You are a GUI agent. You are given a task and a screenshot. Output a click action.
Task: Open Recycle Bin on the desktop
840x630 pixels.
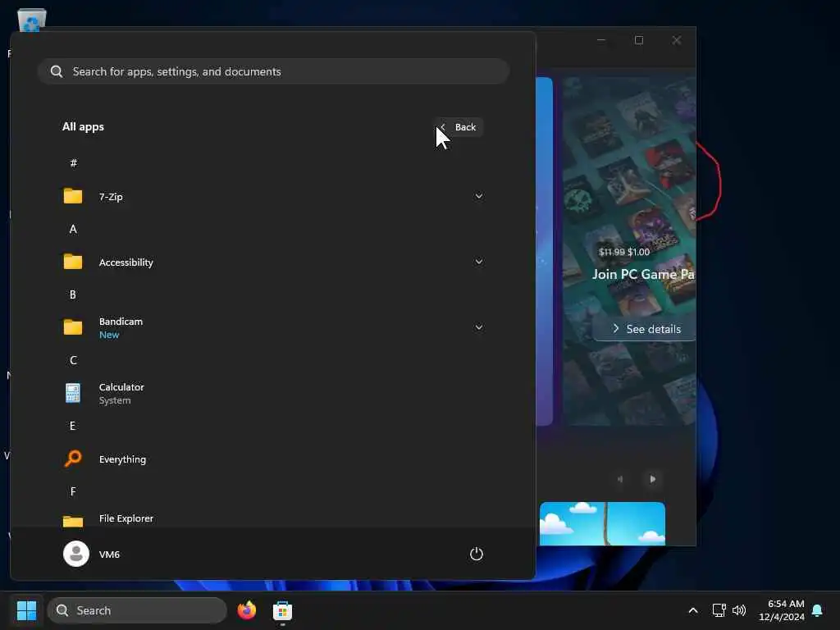32,20
